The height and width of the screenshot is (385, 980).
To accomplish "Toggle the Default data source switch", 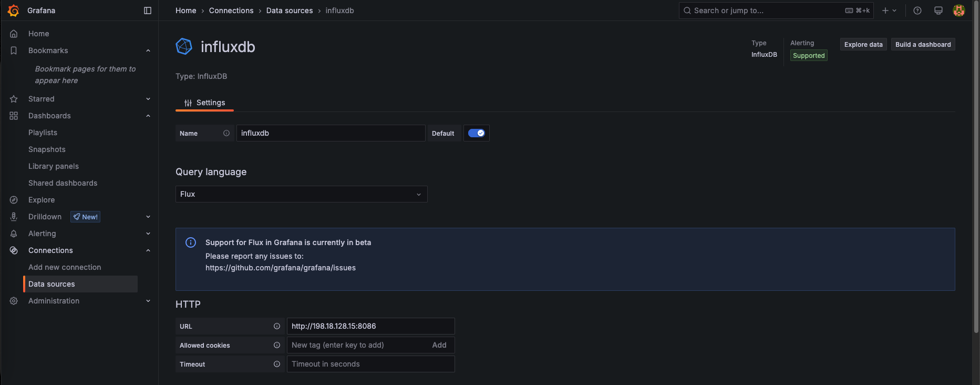I will [477, 133].
